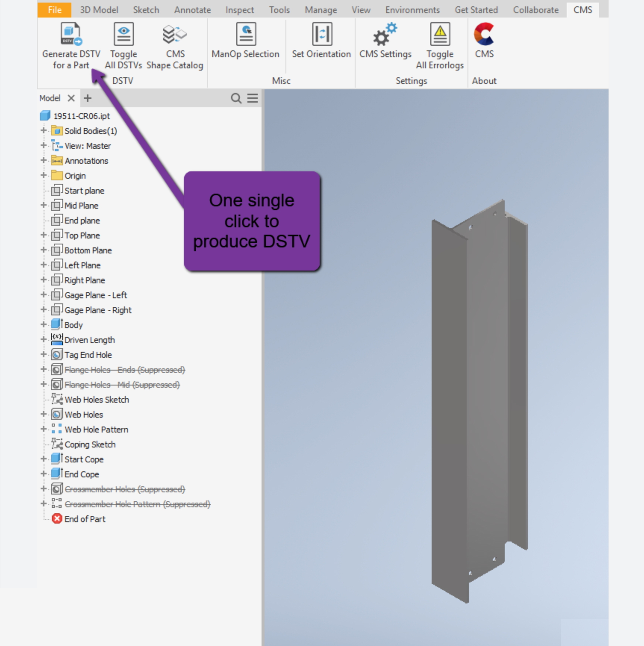Click Left Plane work plane icon
644x646 pixels.
[x=57, y=265]
